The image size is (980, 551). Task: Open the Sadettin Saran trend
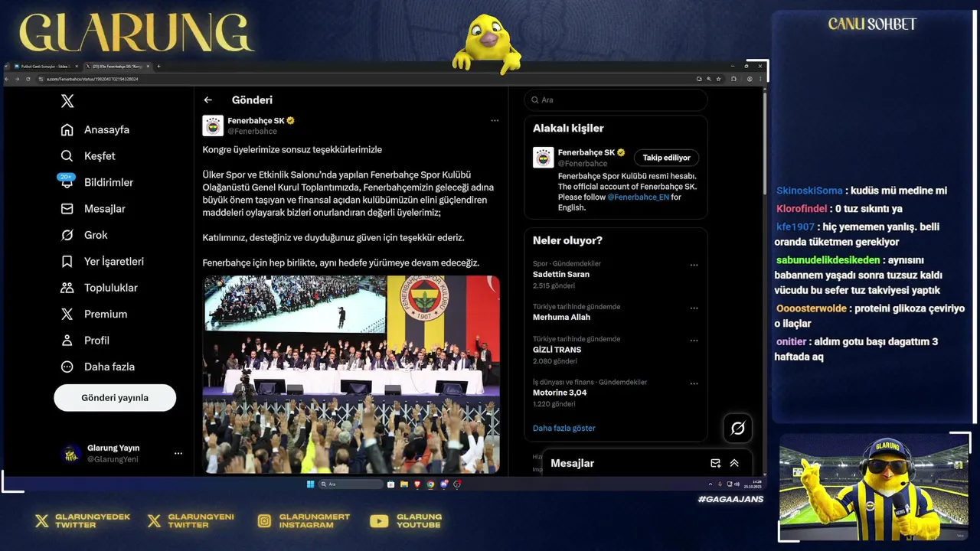pyautogui.click(x=561, y=274)
